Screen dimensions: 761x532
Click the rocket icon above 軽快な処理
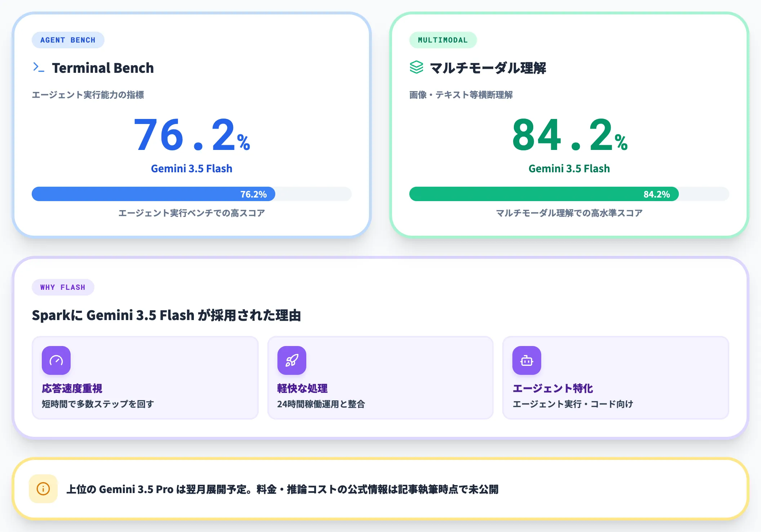coord(292,360)
